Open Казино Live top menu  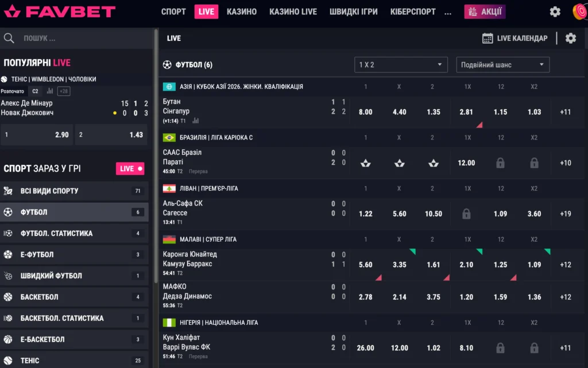click(293, 11)
